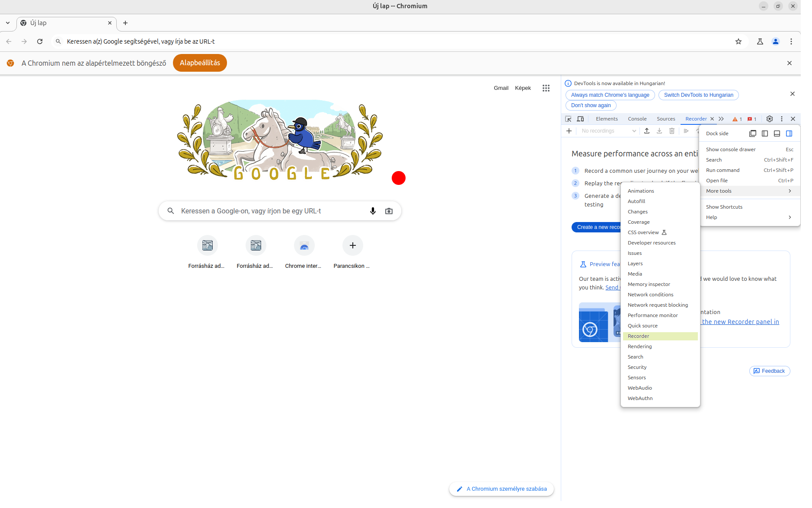This screenshot has width=812, height=508.
Task: Click the delete recording trash icon
Action: (x=672, y=131)
